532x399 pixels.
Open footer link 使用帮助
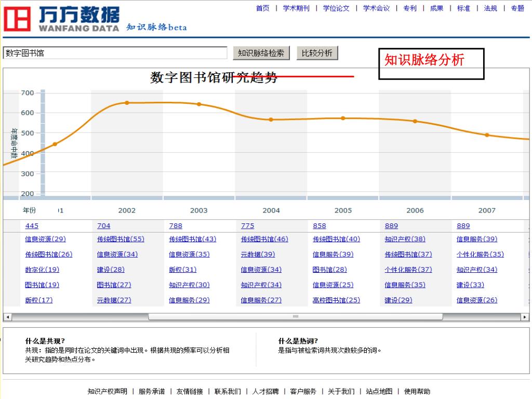(417, 391)
